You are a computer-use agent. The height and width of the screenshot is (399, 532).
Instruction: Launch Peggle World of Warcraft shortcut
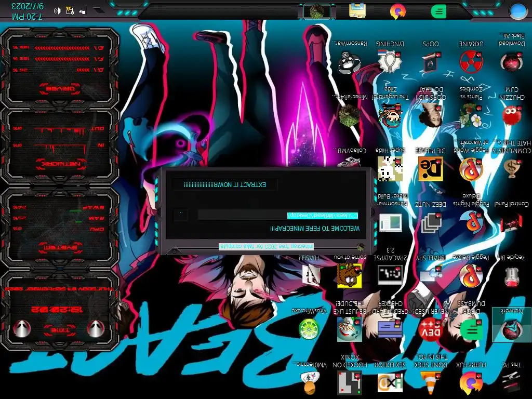tap(471, 169)
